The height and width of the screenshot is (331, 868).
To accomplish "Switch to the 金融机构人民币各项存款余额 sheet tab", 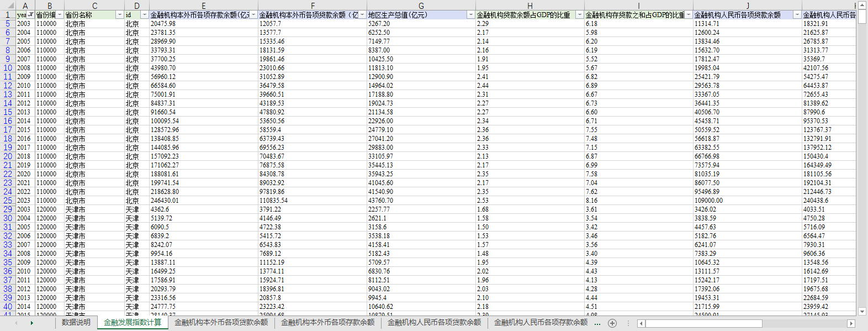I will tap(541, 322).
